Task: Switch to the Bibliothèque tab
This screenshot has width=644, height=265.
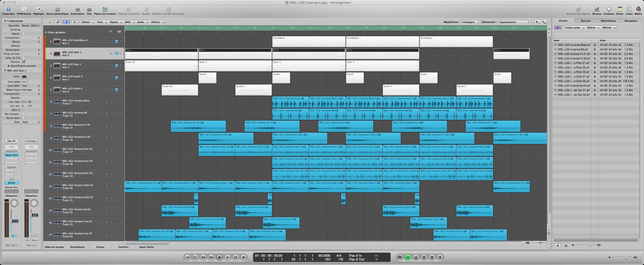Action: pyautogui.click(x=608, y=21)
